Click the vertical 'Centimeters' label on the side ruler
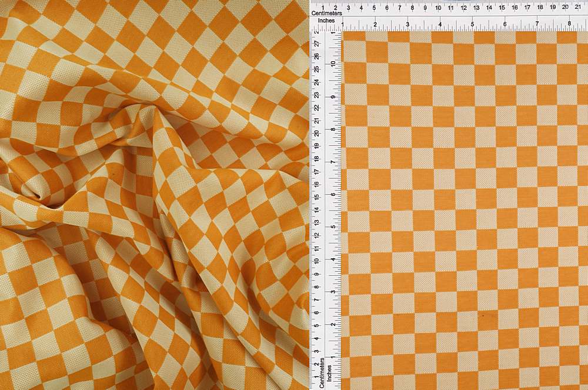This screenshot has width=588, height=390. (322, 373)
